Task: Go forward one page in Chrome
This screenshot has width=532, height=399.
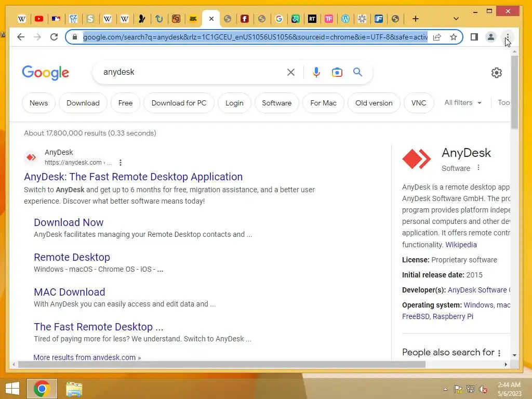Action: pos(37,37)
